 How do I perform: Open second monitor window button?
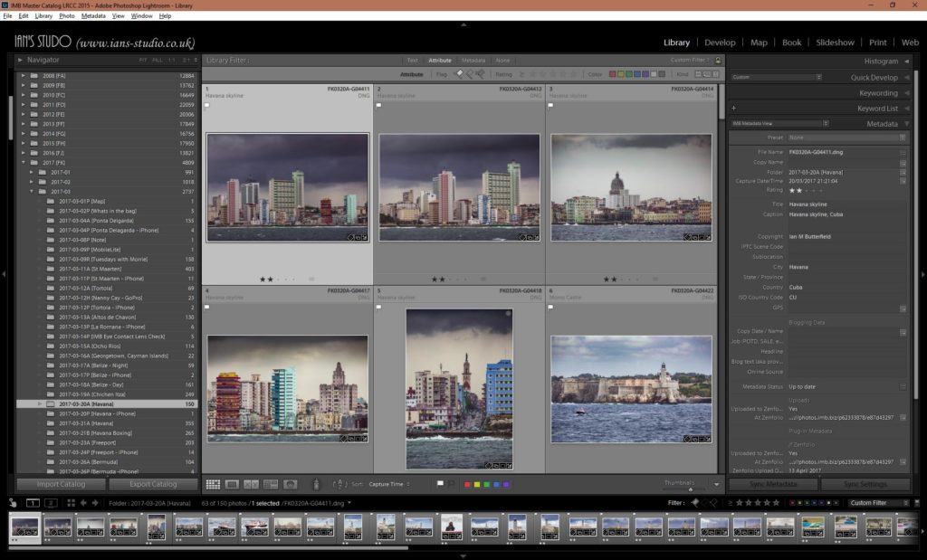(51, 503)
